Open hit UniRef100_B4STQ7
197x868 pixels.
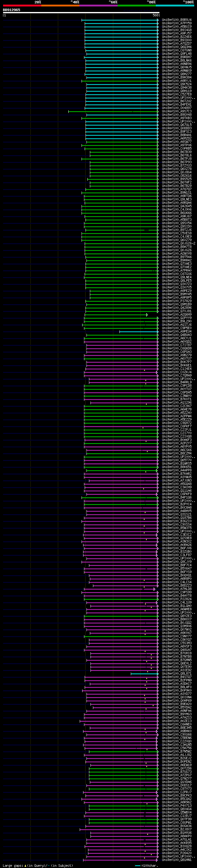[176, 676]
